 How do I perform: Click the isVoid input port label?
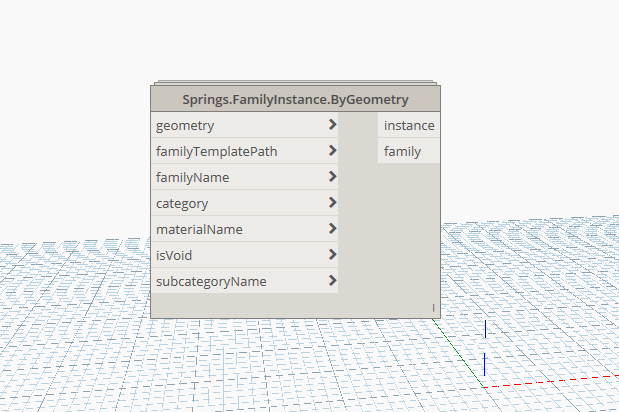[174, 255]
